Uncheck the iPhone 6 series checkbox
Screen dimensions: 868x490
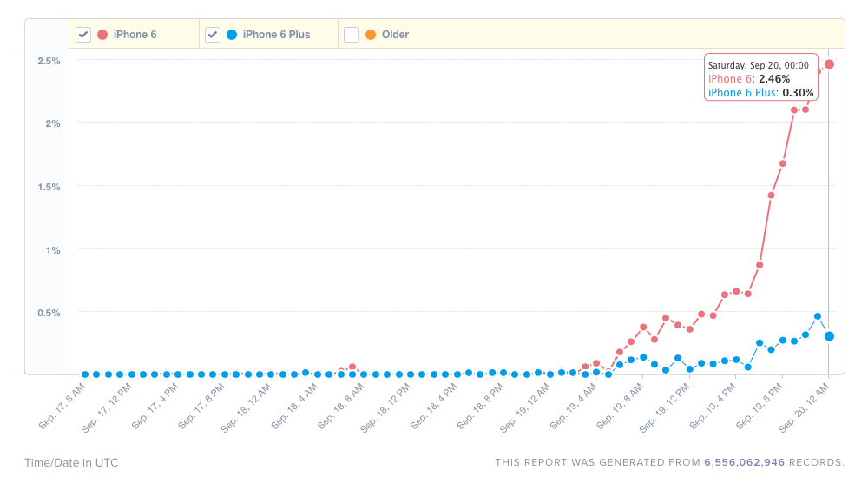(83, 35)
